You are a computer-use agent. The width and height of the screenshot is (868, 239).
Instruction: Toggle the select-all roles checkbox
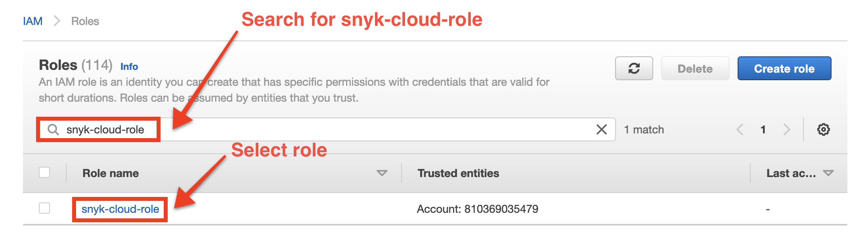click(44, 173)
